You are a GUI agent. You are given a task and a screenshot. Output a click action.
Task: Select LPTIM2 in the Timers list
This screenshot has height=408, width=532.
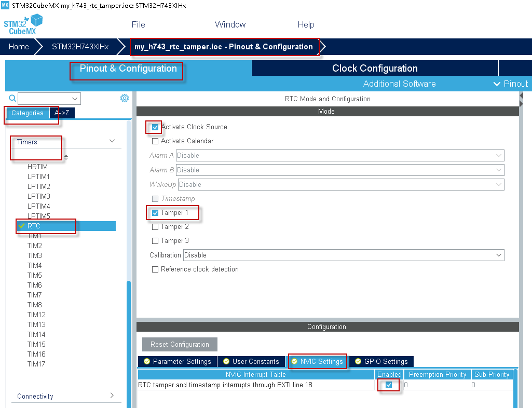(39, 186)
